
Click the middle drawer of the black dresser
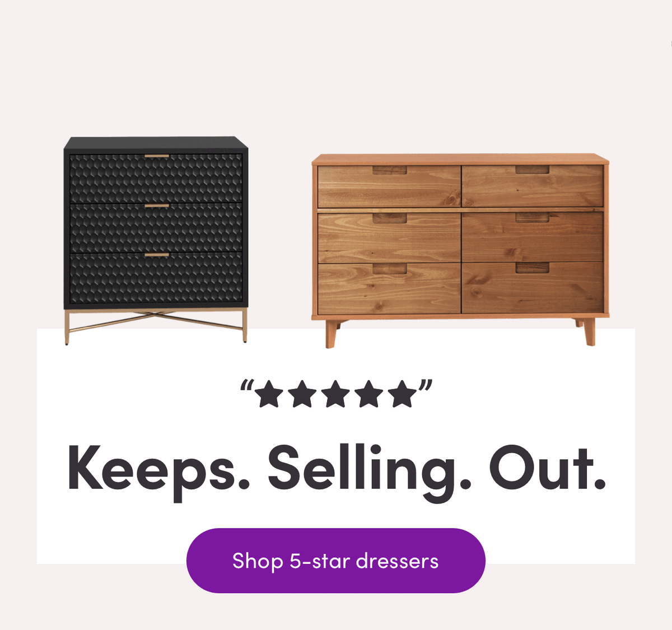click(156, 227)
